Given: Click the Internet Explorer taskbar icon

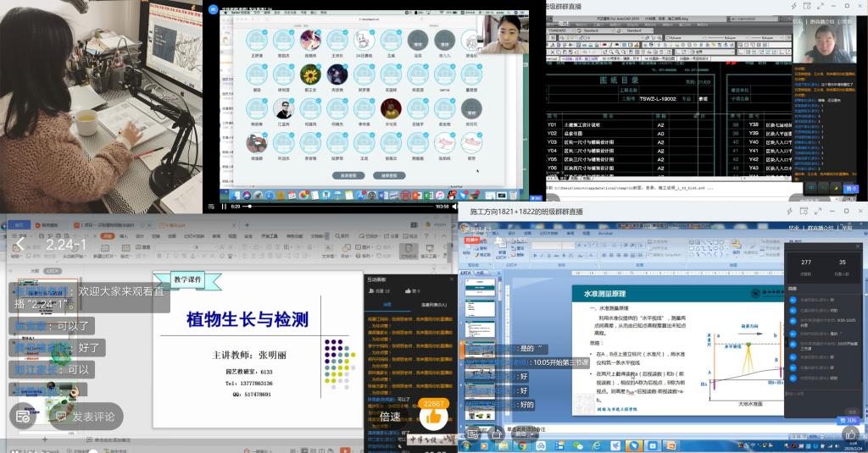Looking at the screenshot, I should point(594,445).
